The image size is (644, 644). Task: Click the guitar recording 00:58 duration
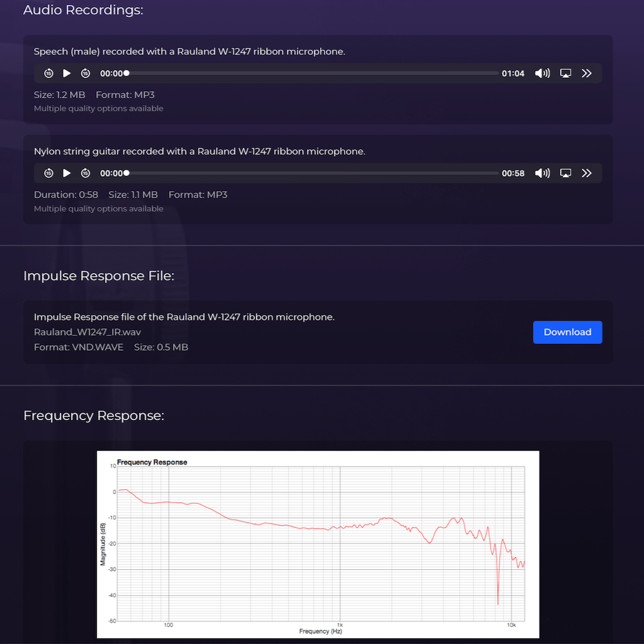[513, 173]
